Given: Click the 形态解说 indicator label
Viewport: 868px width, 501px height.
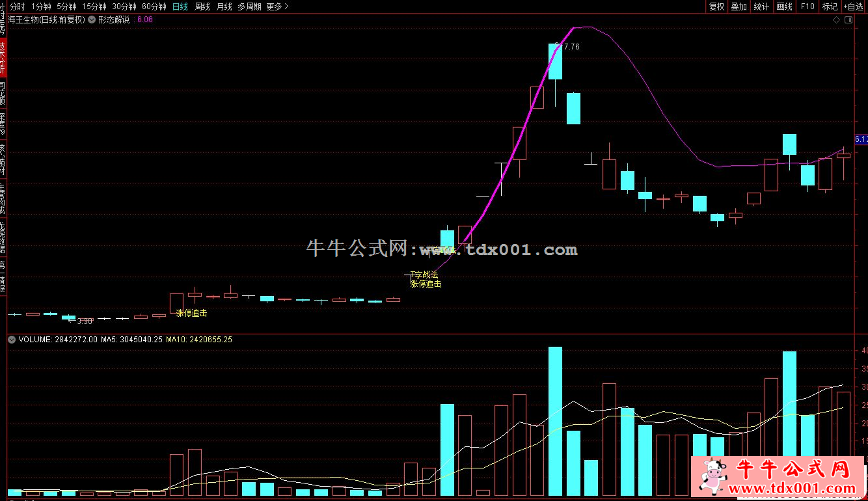Looking at the screenshot, I should click(x=115, y=20).
